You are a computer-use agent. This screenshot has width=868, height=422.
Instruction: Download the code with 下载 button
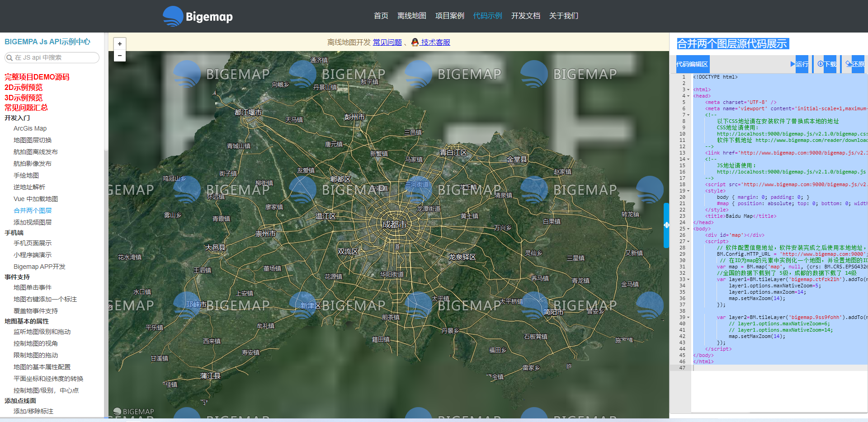[x=827, y=64]
